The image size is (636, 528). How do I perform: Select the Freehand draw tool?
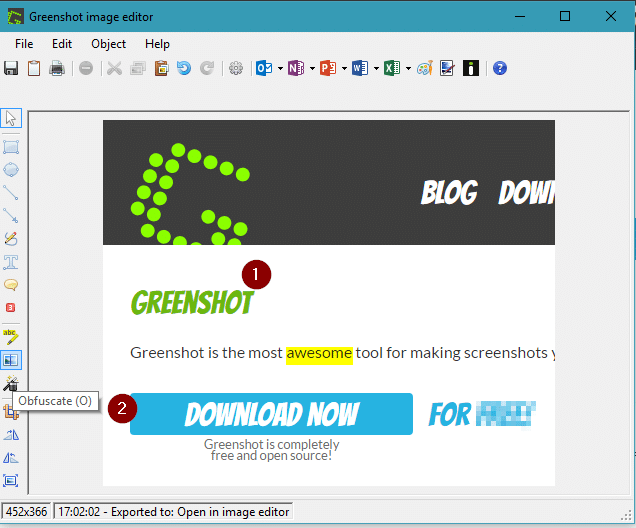click(11, 238)
